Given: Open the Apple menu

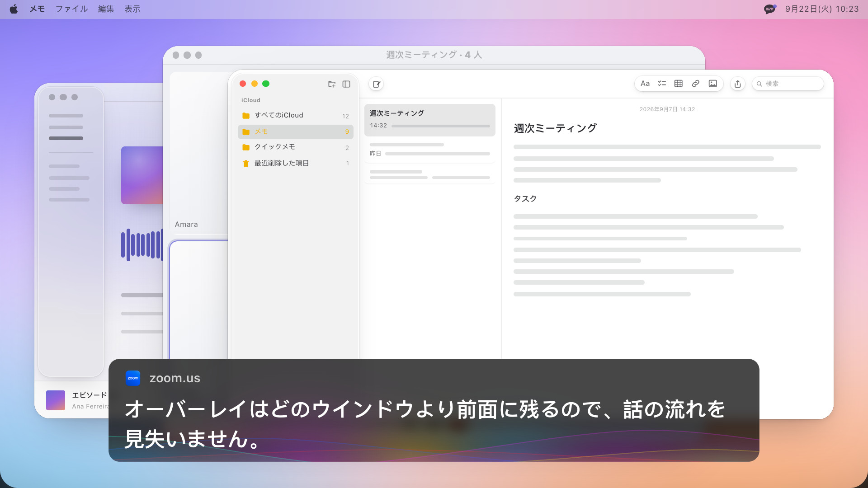Looking at the screenshot, I should click(14, 9).
